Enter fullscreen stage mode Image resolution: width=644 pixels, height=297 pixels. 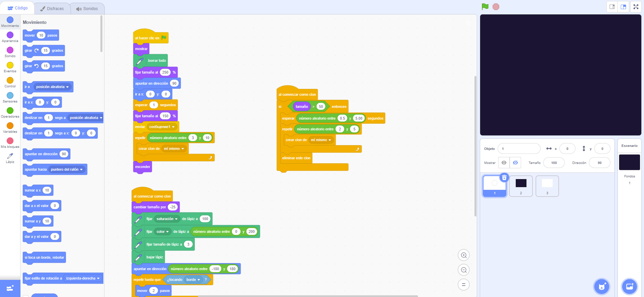coord(636,7)
